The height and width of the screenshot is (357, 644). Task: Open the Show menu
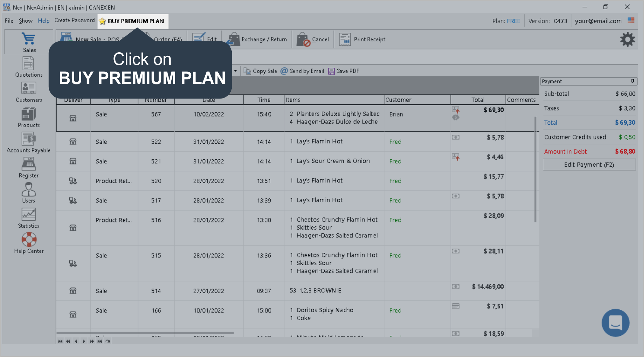point(25,21)
